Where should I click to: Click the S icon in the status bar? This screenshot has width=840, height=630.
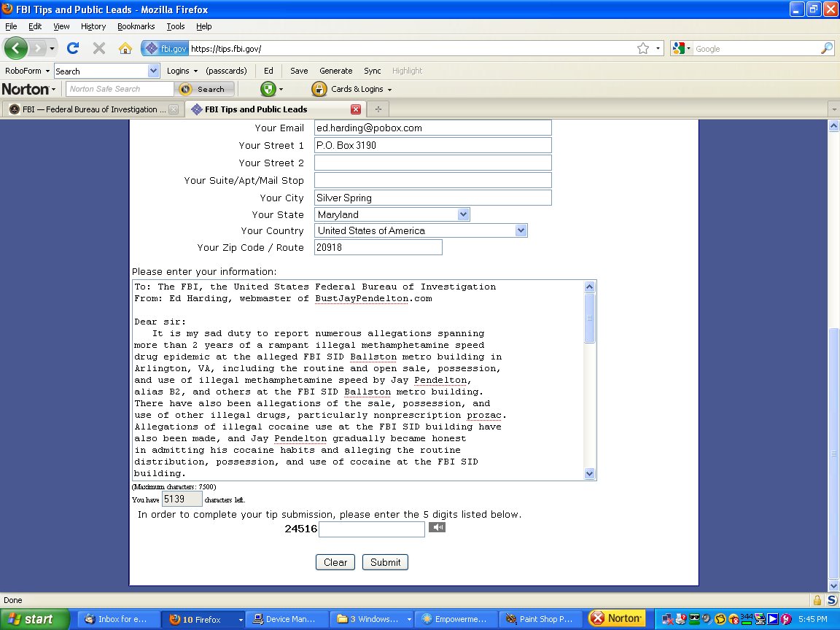click(x=832, y=600)
